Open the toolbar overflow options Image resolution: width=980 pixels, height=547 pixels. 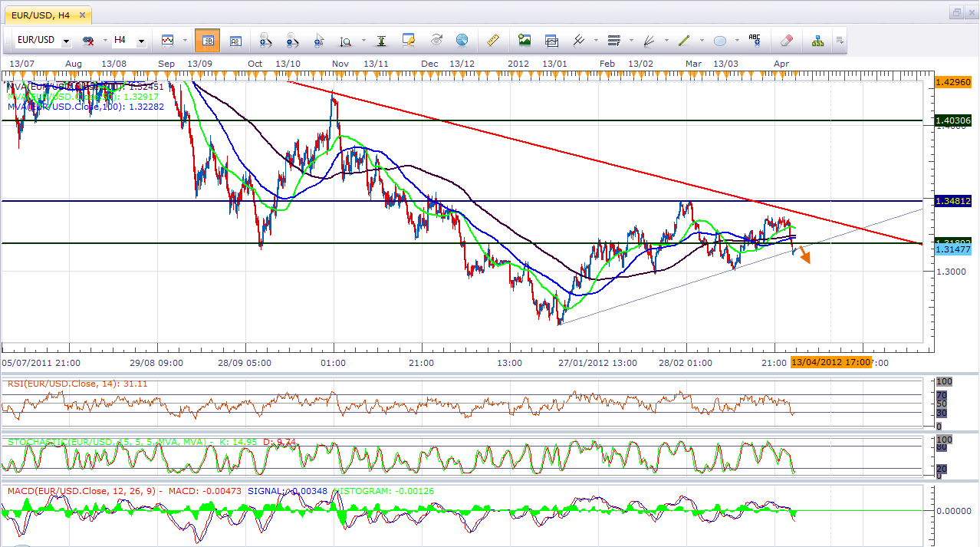(x=840, y=41)
